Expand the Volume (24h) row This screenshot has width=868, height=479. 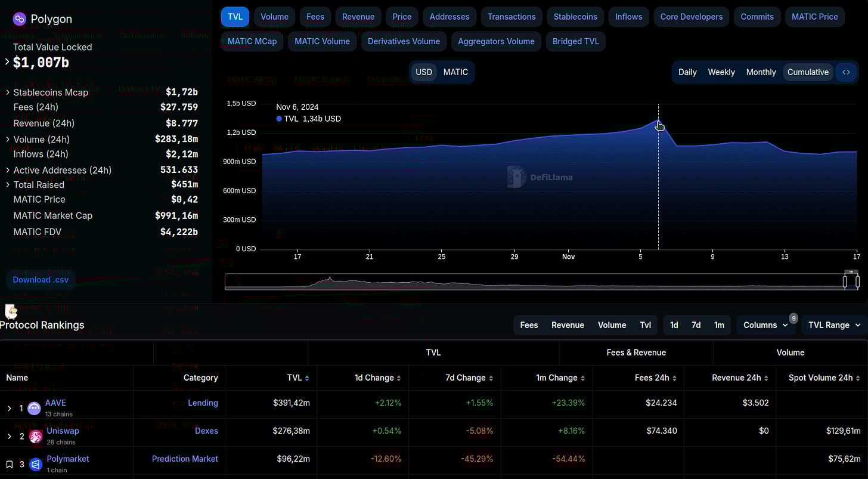(8, 140)
